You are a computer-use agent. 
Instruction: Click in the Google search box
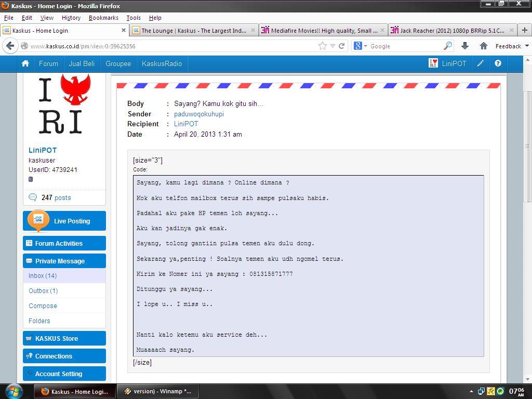coord(405,46)
